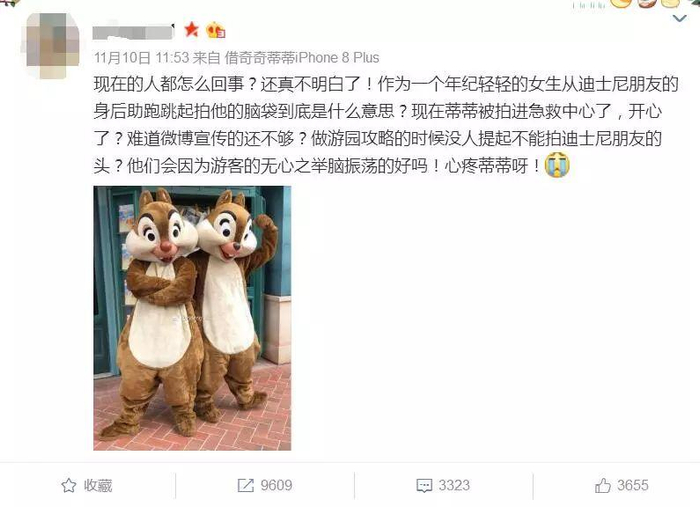Open the blurred user avatar
This screenshot has width=700, height=507.
click(x=53, y=45)
